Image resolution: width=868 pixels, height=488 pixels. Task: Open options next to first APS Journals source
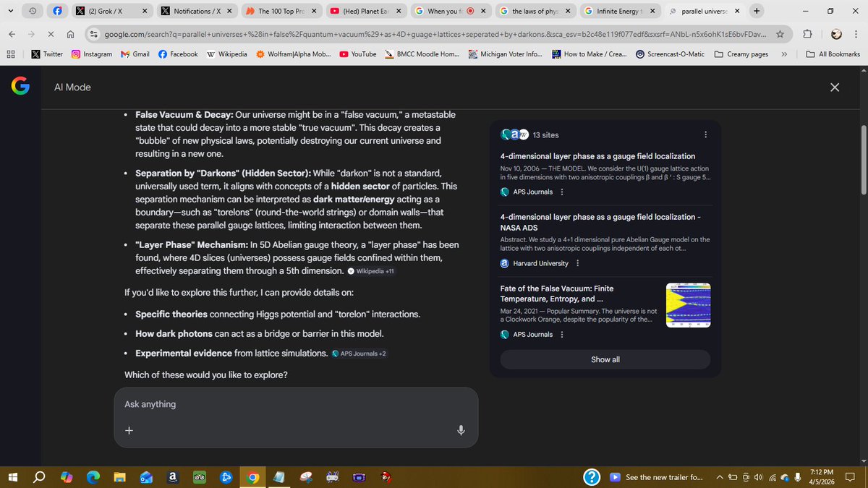tap(562, 192)
